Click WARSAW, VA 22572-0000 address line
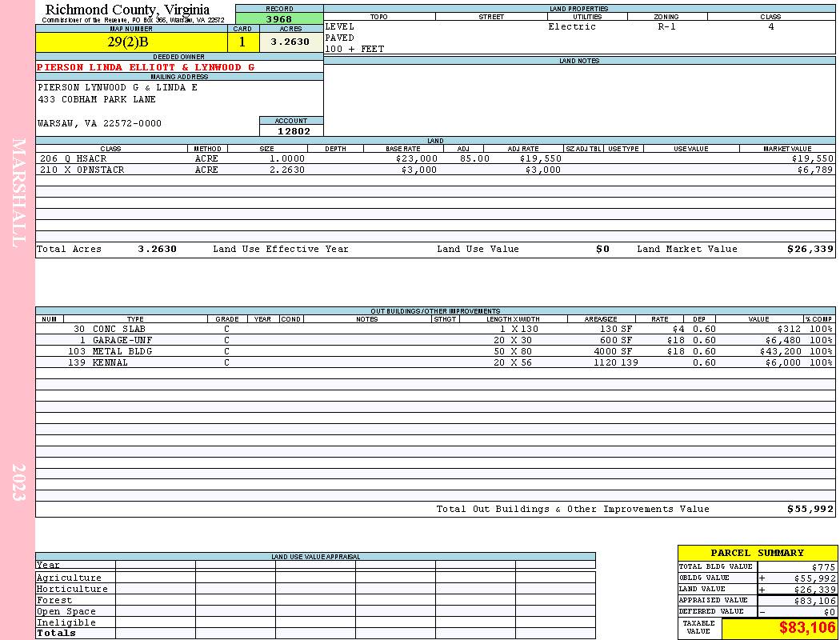This screenshot has width=840, height=640. (x=99, y=123)
